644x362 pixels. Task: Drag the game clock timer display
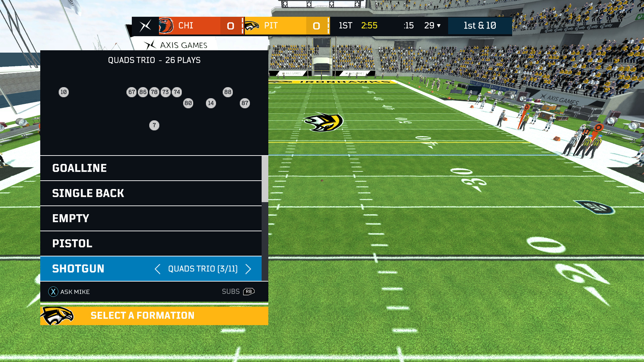point(369,25)
